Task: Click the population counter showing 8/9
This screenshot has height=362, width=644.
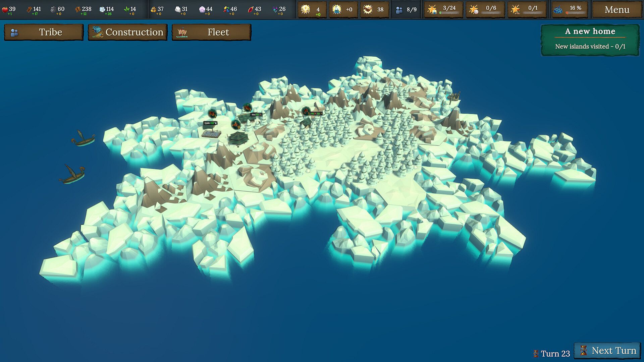Action: click(x=406, y=10)
